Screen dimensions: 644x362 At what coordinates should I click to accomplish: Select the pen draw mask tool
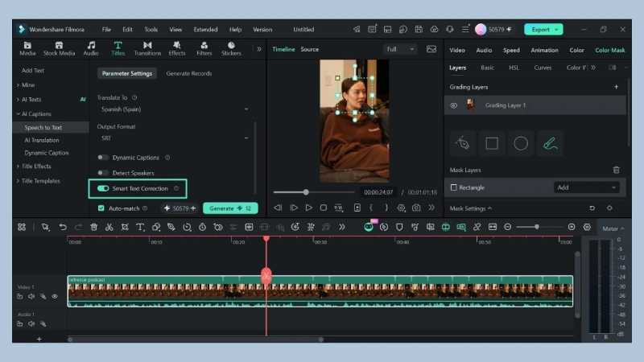462,143
